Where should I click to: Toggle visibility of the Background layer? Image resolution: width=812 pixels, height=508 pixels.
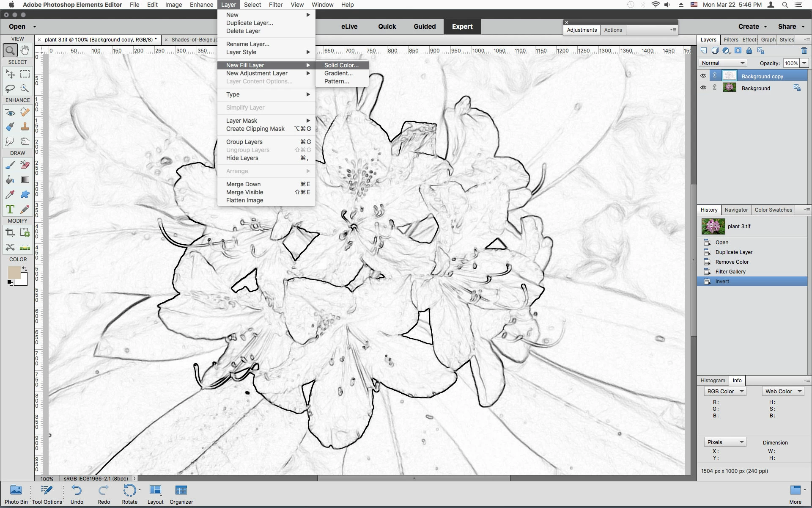point(703,88)
